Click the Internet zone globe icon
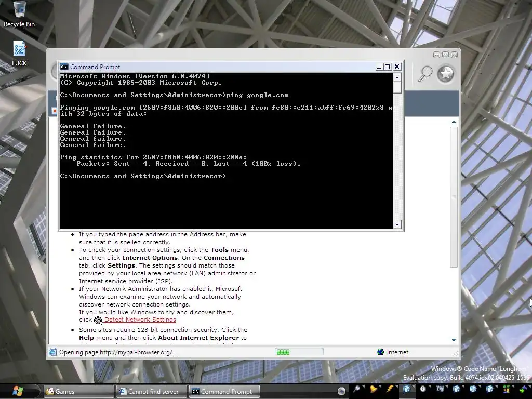Viewport: 532px width, 399px height. click(381, 352)
